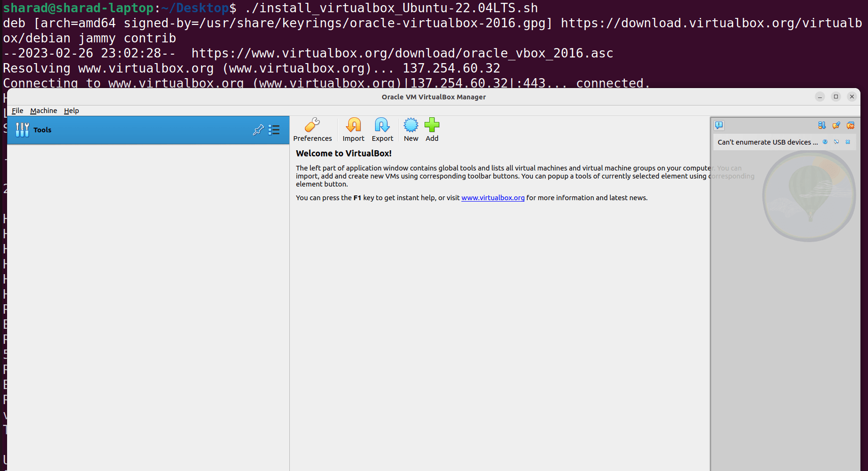This screenshot has height=471, width=868.
Task: Click the terminal "Resolving www.virtualbox.org" line
Action: pyautogui.click(x=252, y=68)
